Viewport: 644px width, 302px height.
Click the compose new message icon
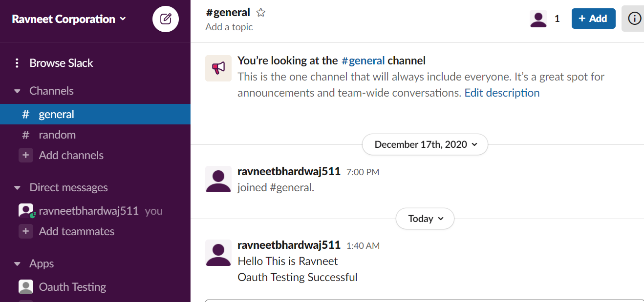click(x=166, y=19)
